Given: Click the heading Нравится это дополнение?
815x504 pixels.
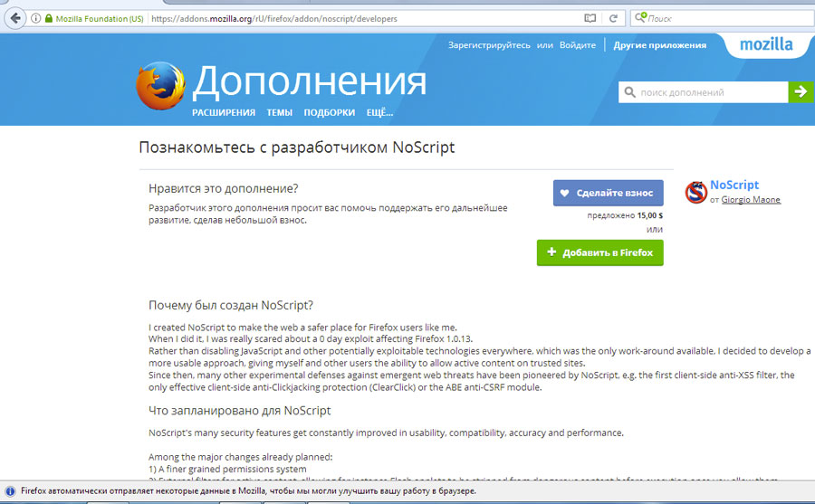Looking at the screenshot, I should click(224, 188).
